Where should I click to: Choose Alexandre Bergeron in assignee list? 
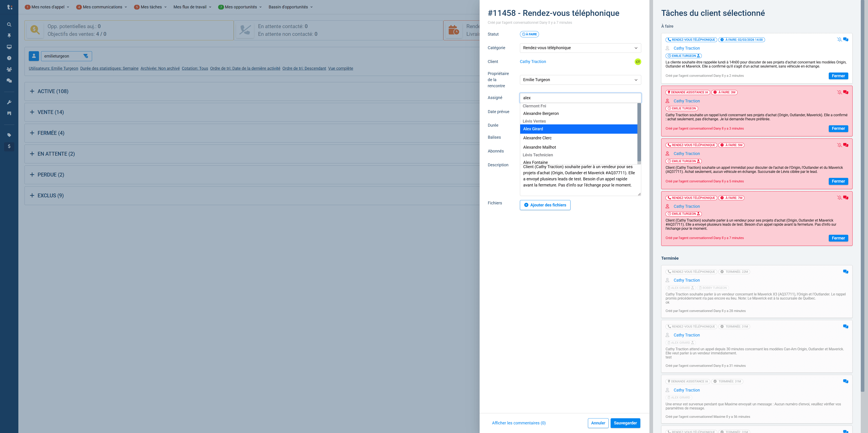point(579,114)
